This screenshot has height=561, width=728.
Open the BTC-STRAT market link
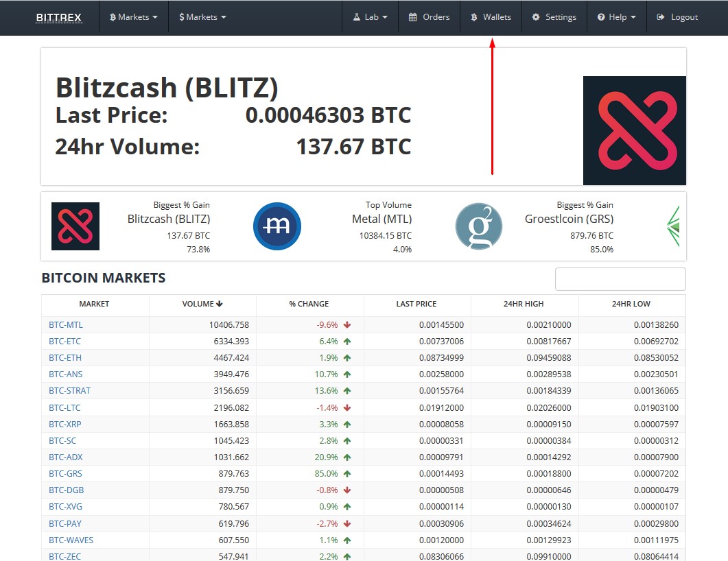point(69,391)
